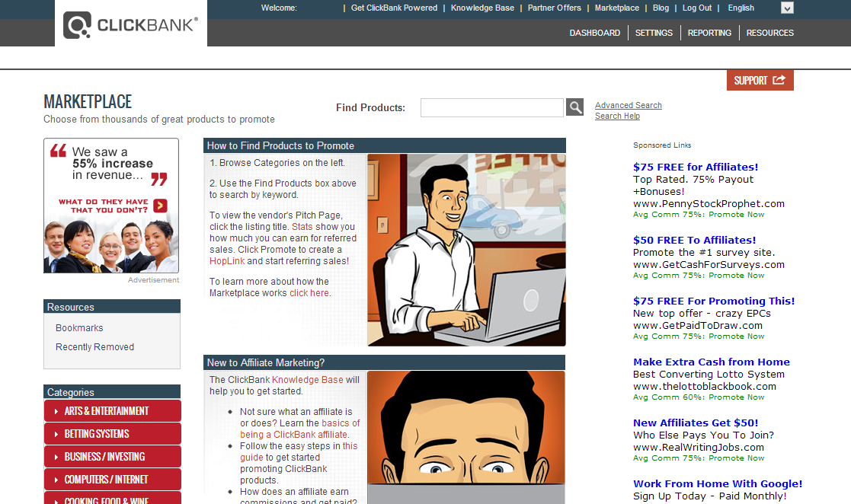Click the 'click here' Marketplace link
This screenshot has width=851, height=504.
pos(309,293)
